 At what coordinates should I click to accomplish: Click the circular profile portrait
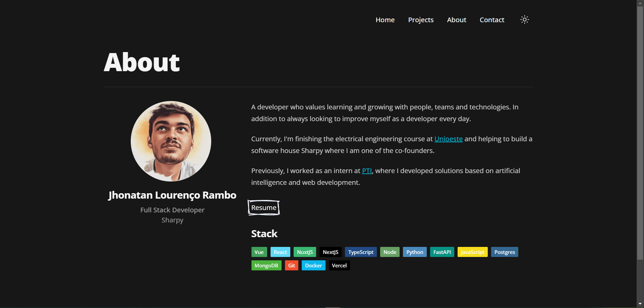point(171,141)
